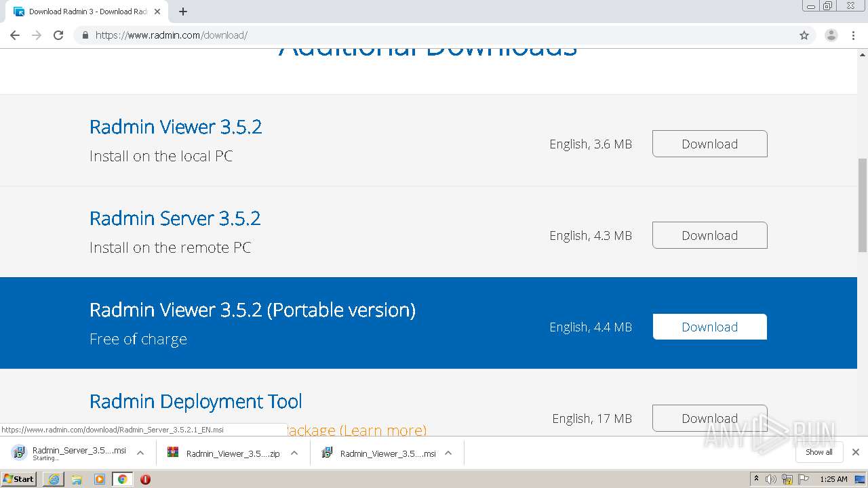
Task: Open the Radmin Deployment Tool title link
Action: [x=196, y=401]
